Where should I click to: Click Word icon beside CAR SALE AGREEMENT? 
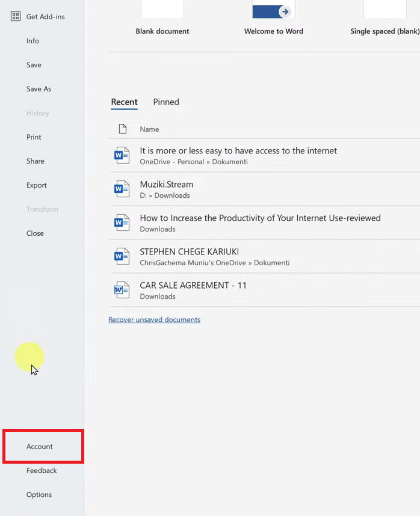[x=122, y=290]
